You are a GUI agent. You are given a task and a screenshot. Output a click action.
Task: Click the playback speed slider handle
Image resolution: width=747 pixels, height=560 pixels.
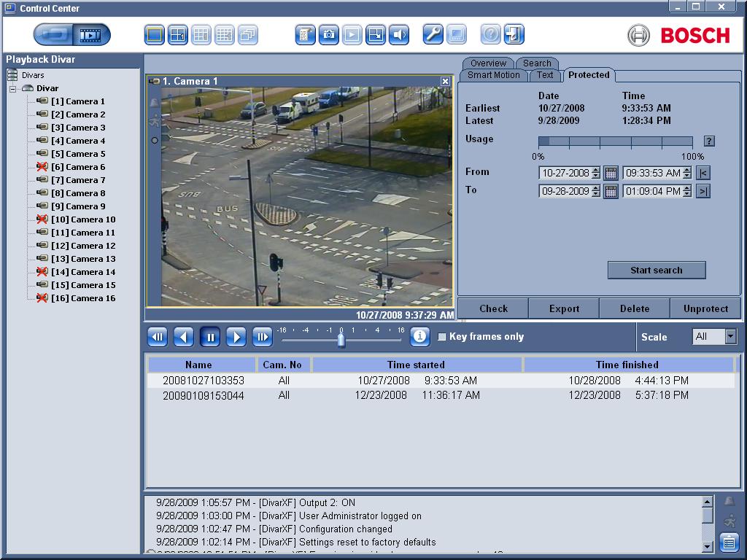click(x=341, y=340)
